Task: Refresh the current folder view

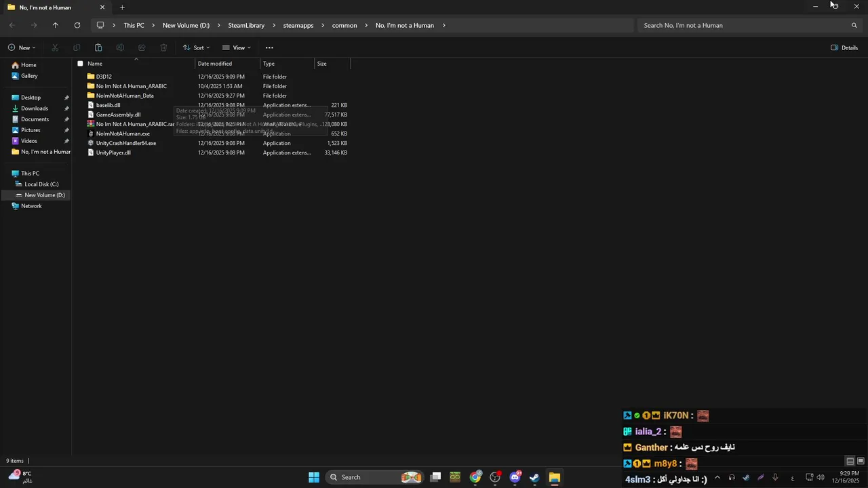Action: coord(77,25)
